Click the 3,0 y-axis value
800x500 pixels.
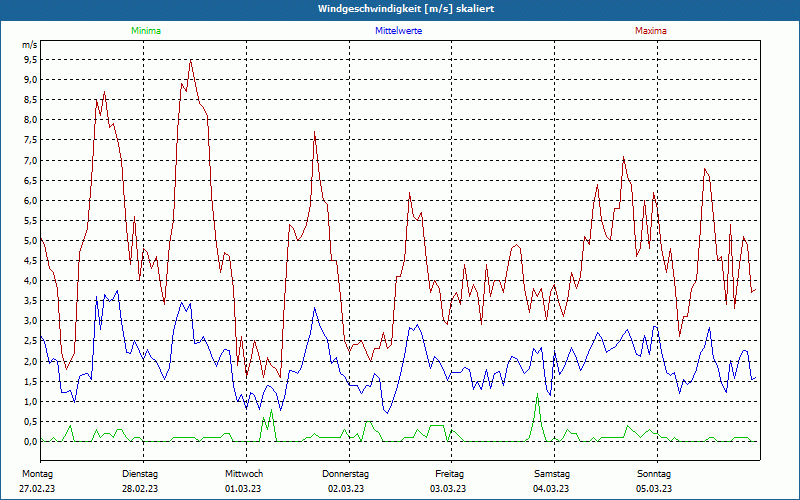tap(31, 321)
